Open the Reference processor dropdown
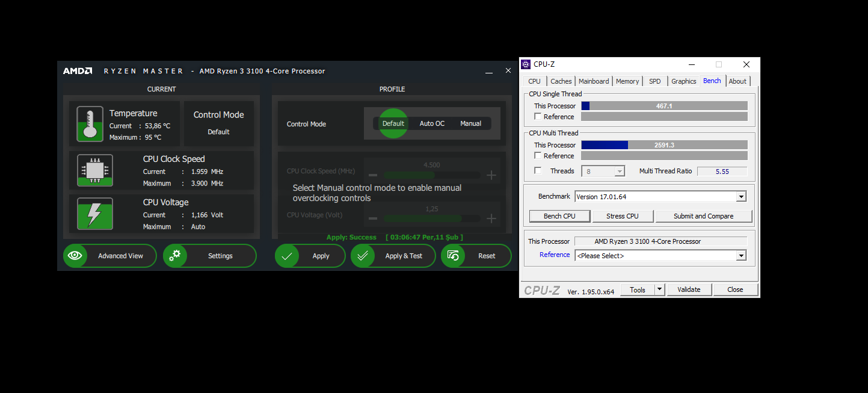The image size is (868, 393). pos(741,256)
